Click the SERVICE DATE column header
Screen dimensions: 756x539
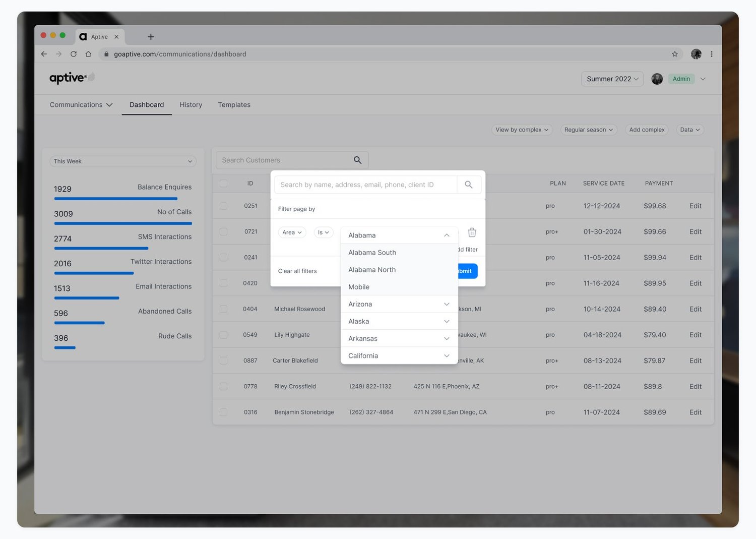click(x=604, y=184)
